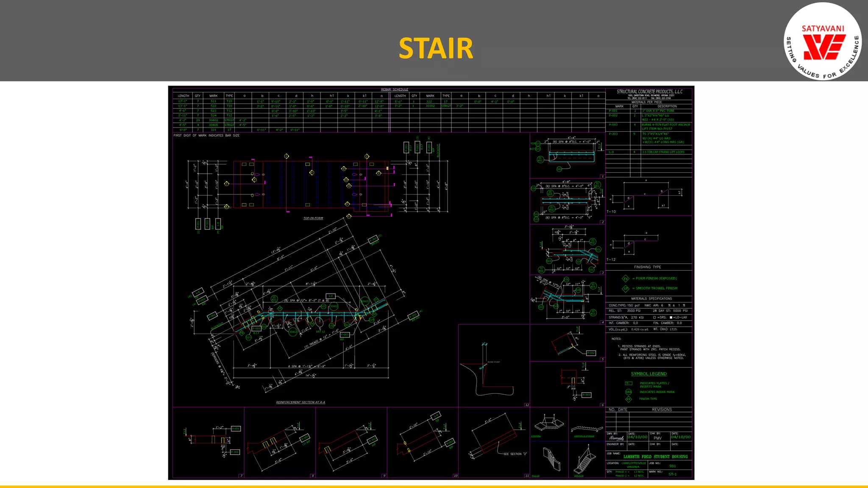Click the 'TOP-IN-FORM' view label

pos(313,218)
